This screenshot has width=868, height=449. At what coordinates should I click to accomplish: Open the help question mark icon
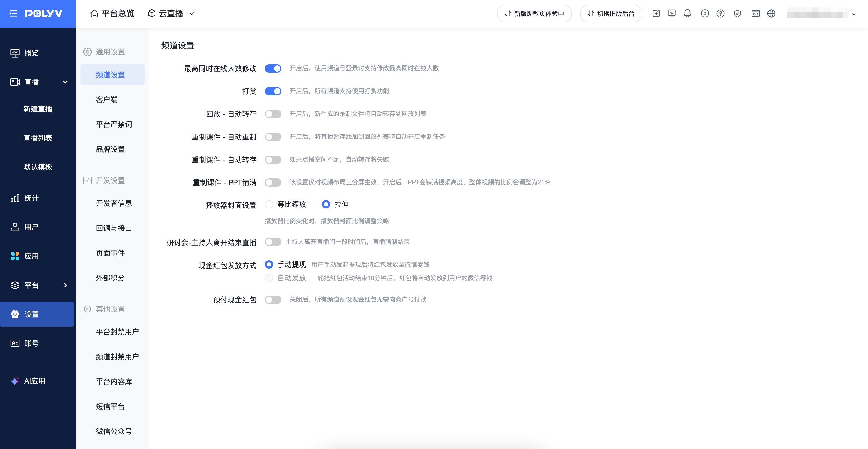coord(720,13)
